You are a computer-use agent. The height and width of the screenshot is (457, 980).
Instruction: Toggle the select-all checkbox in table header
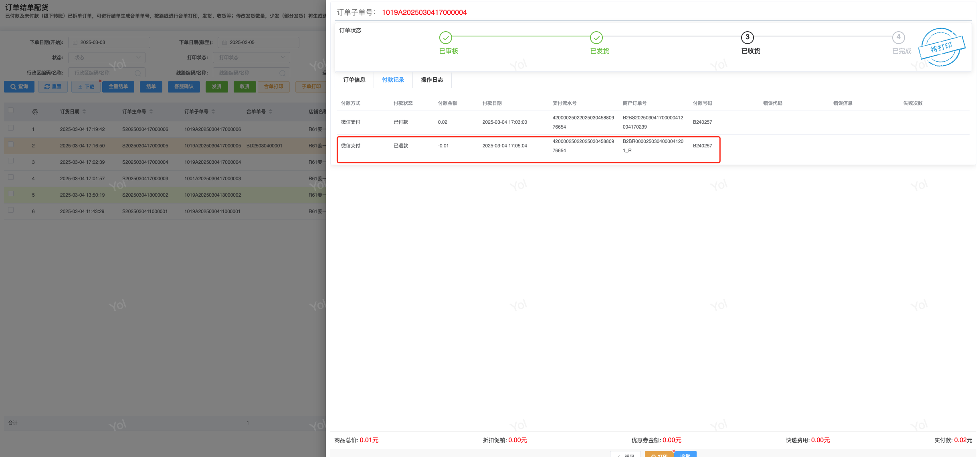(11, 110)
